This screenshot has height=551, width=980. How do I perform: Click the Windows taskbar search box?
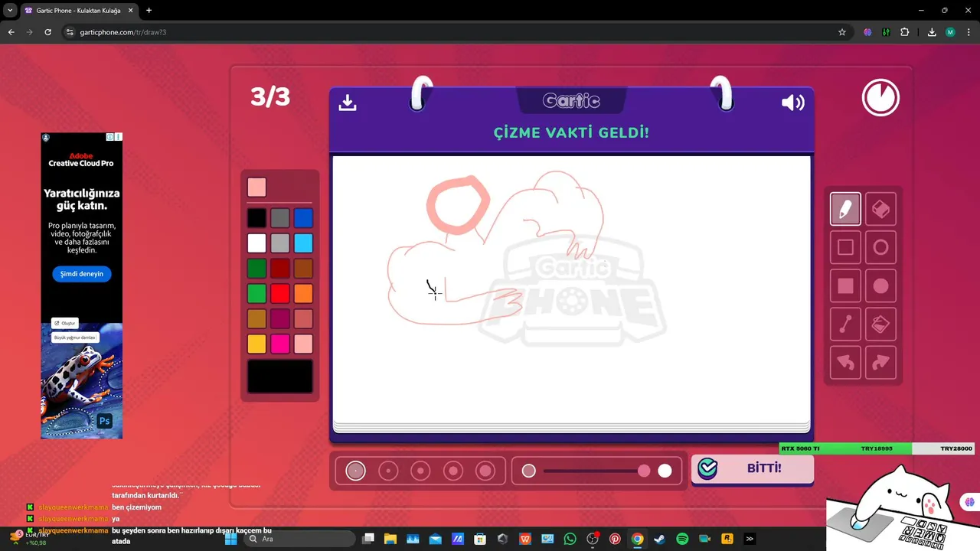tap(299, 539)
